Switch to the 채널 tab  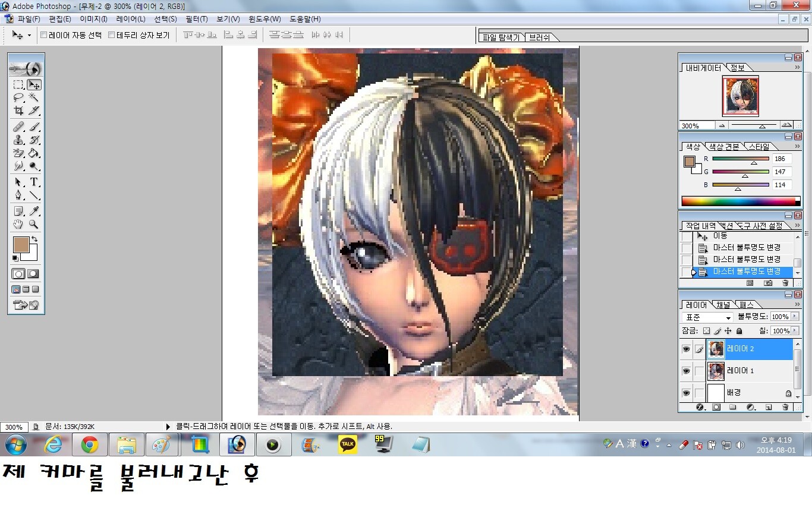point(723,305)
